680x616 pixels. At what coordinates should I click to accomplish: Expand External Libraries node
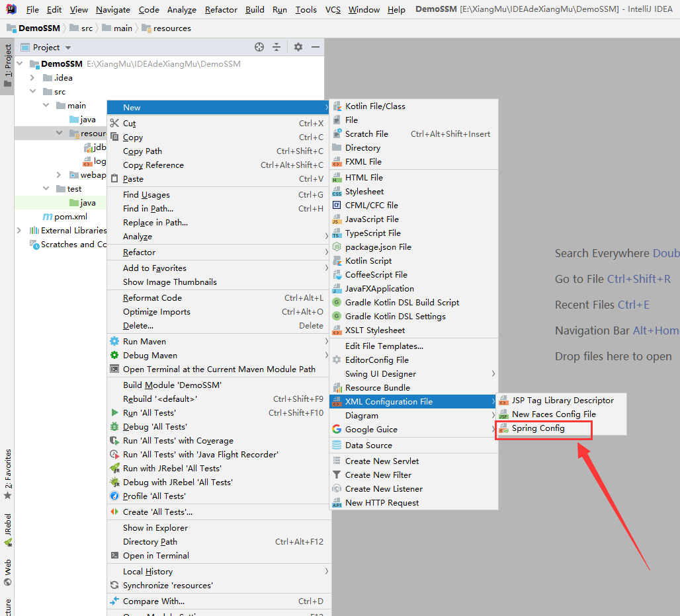point(19,230)
